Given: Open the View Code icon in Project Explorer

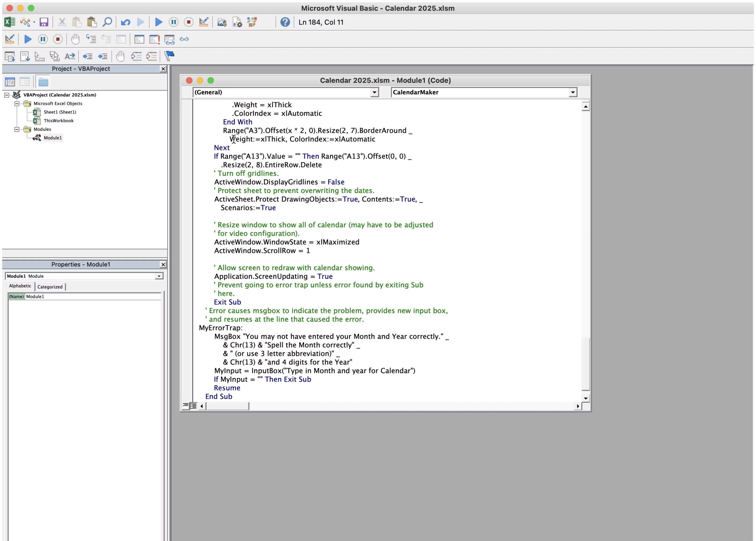Looking at the screenshot, I should (10, 81).
